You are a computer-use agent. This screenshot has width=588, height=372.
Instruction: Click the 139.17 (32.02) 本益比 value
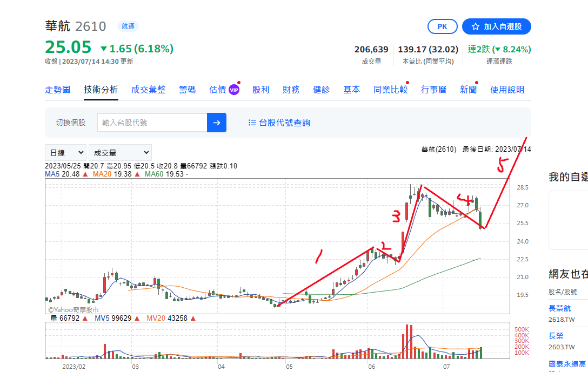(x=428, y=50)
